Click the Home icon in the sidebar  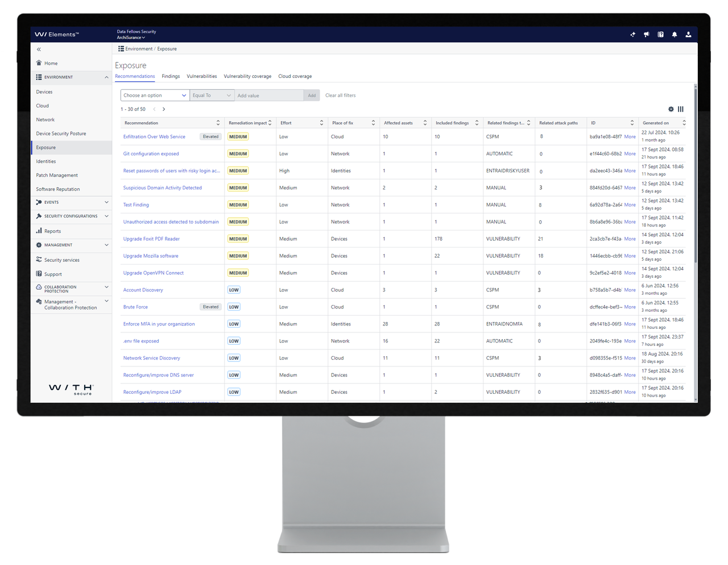coord(39,63)
